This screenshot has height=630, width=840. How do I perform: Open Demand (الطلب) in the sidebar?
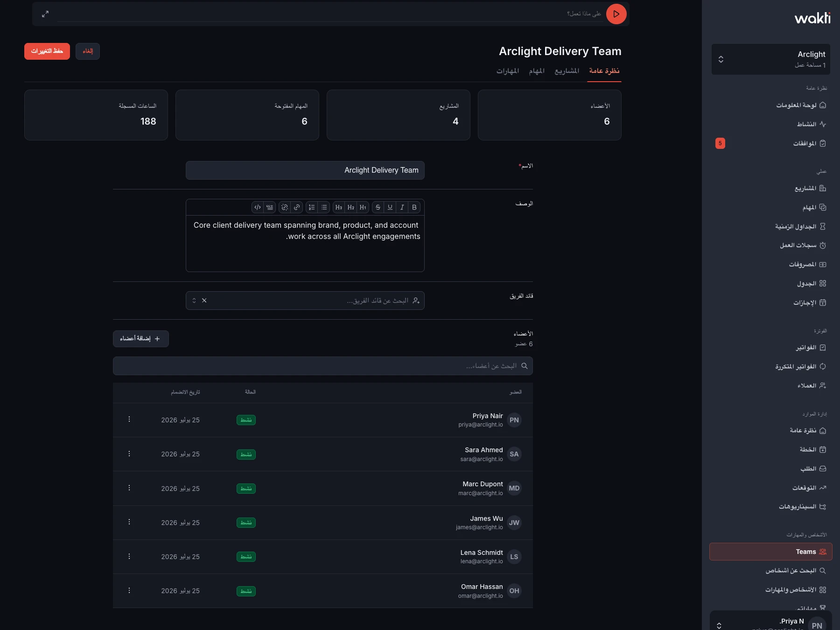[771, 469]
